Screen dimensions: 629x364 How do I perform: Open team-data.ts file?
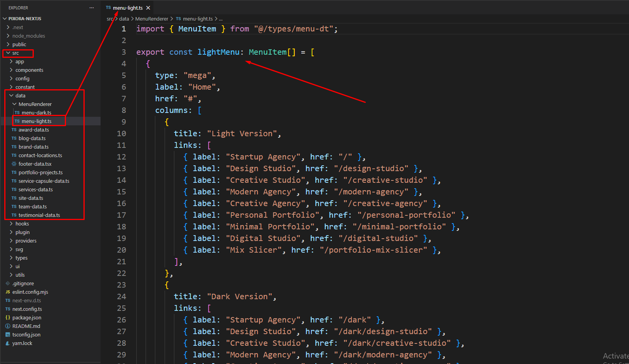[x=32, y=206]
